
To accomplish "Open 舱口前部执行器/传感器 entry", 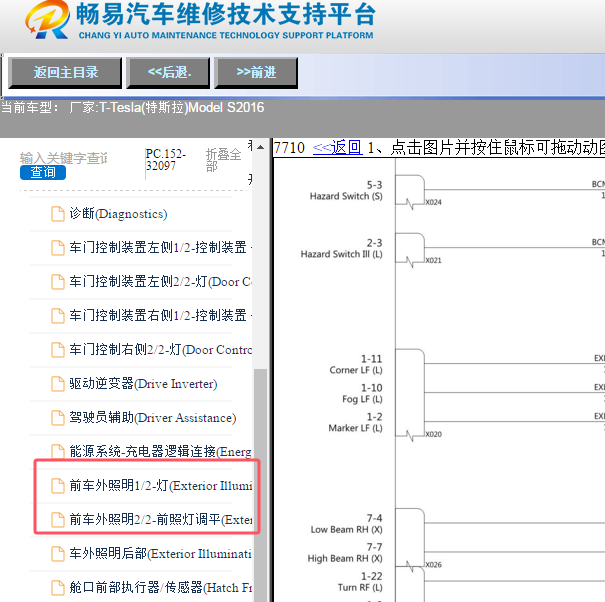I will (160, 588).
